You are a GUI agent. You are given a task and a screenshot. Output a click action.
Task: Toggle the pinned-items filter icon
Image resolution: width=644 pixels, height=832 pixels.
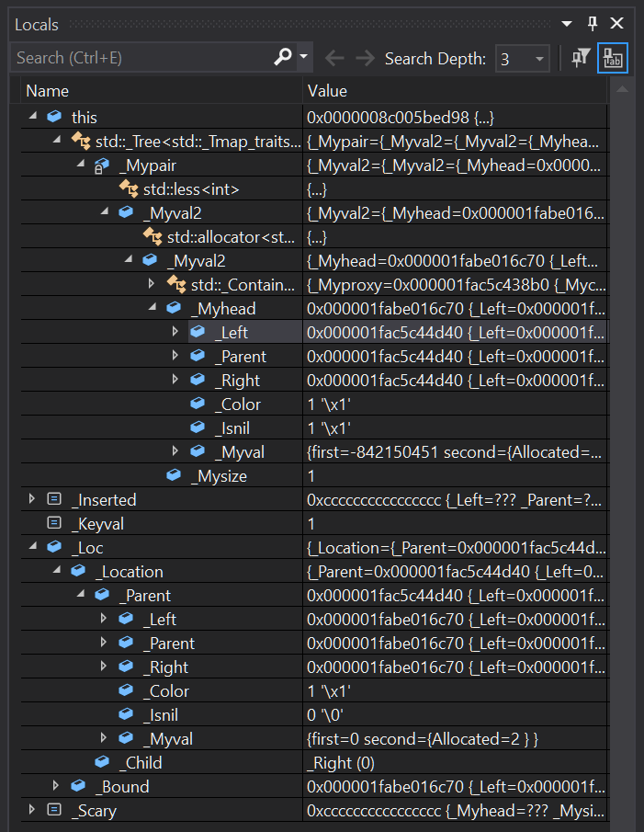click(x=581, y=57)
